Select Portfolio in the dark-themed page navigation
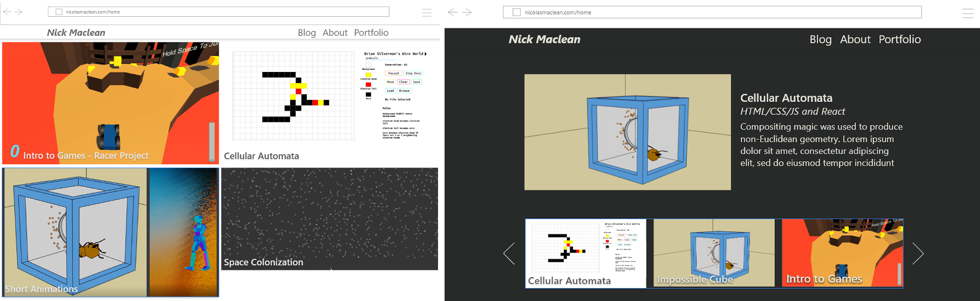 [899, 39]
